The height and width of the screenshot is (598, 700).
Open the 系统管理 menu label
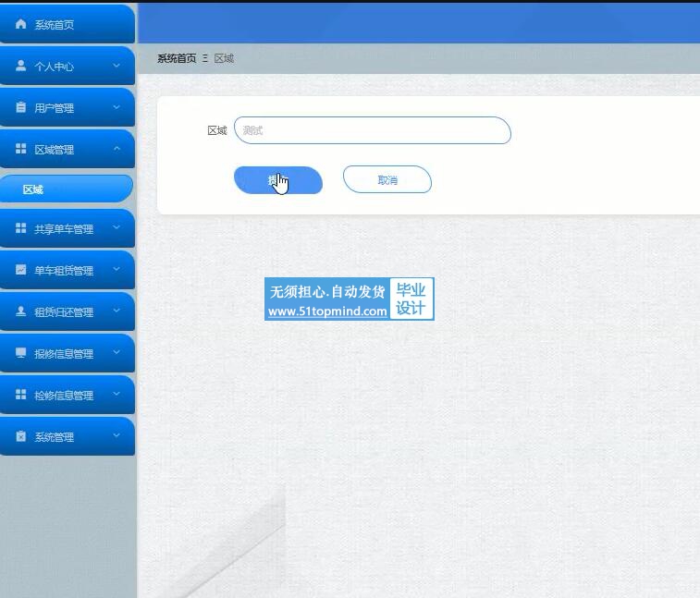pos(54,437)
